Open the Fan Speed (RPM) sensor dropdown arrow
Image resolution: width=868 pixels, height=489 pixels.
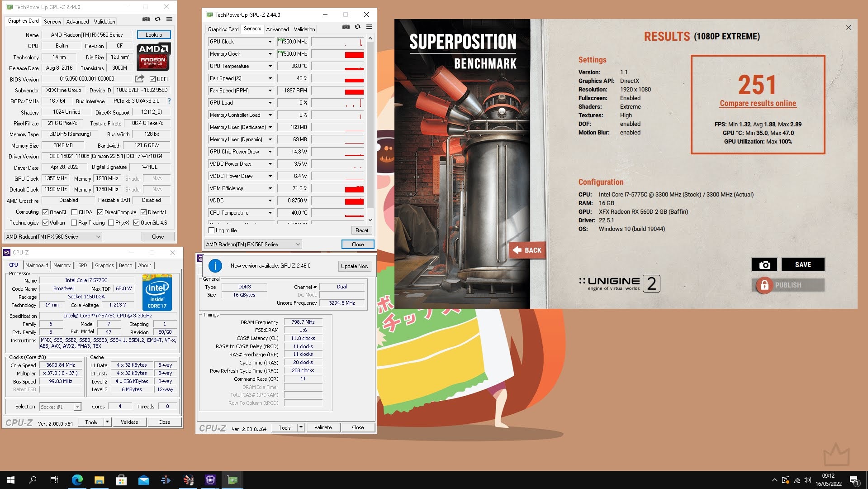coord(270,91)
